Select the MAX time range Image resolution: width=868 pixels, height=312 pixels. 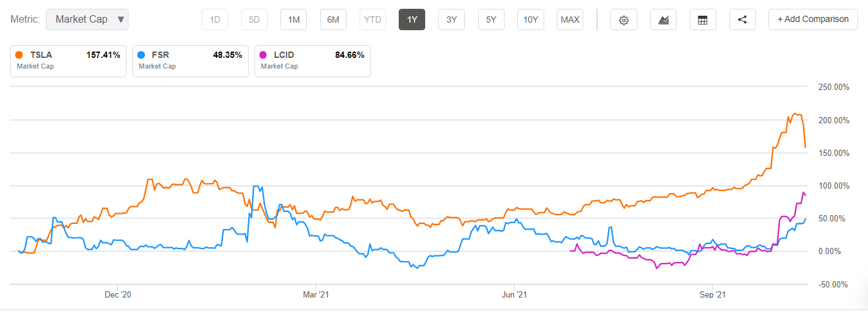(x=570, y=19)
